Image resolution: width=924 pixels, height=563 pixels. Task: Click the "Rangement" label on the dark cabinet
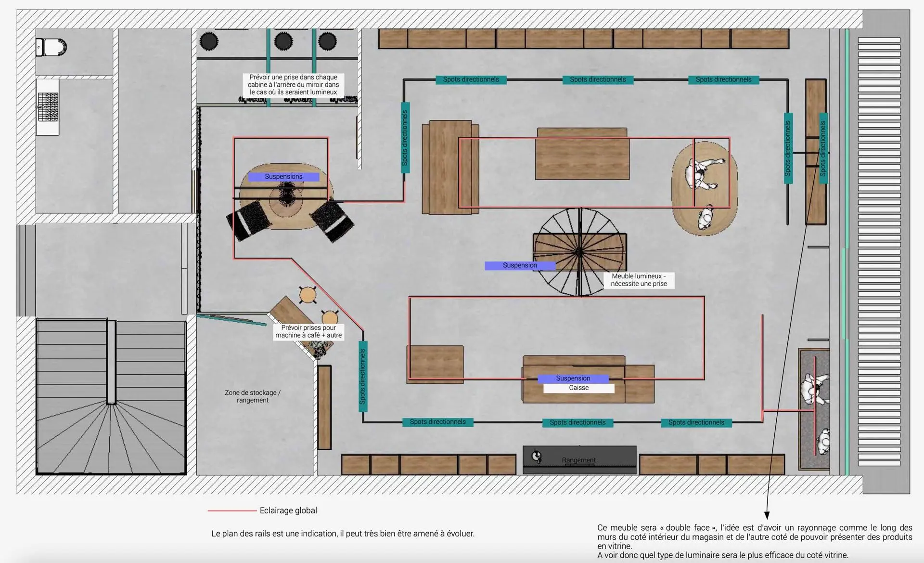pos(578,460)
